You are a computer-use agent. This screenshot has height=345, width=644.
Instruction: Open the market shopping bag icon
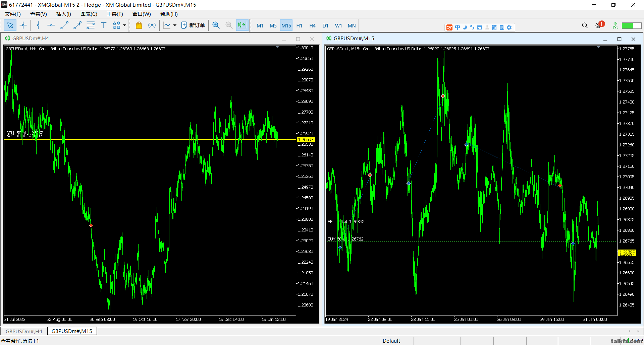click(139, 25)
